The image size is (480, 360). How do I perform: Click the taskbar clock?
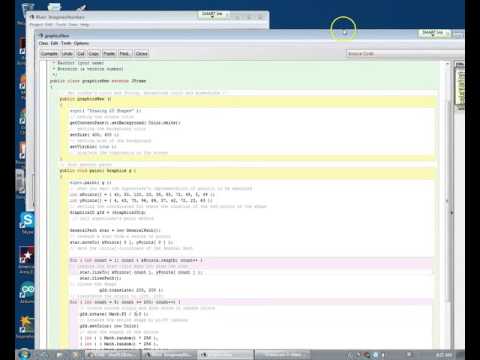[x=444, y=355]
